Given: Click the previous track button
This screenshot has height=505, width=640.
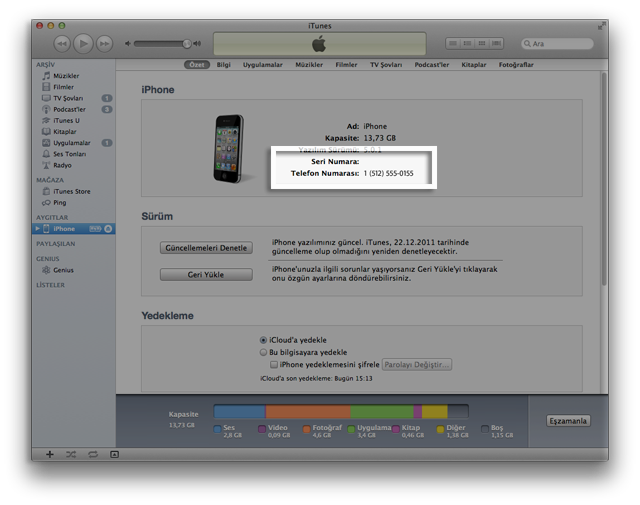Looking at the screenshot, I should pyautogui.click(x=62, y=44).
